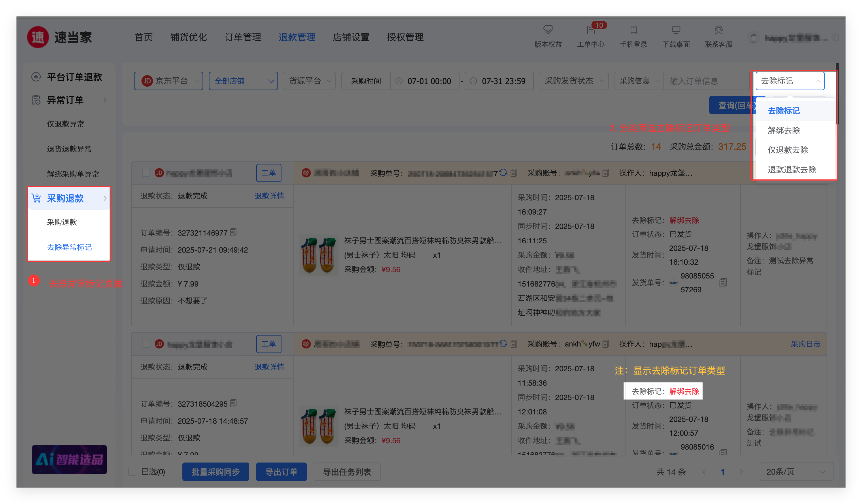Viewport: 862px width, 504px height.
Task: Open the 京东平台 platform dropdown
Action: coord(168,81)
